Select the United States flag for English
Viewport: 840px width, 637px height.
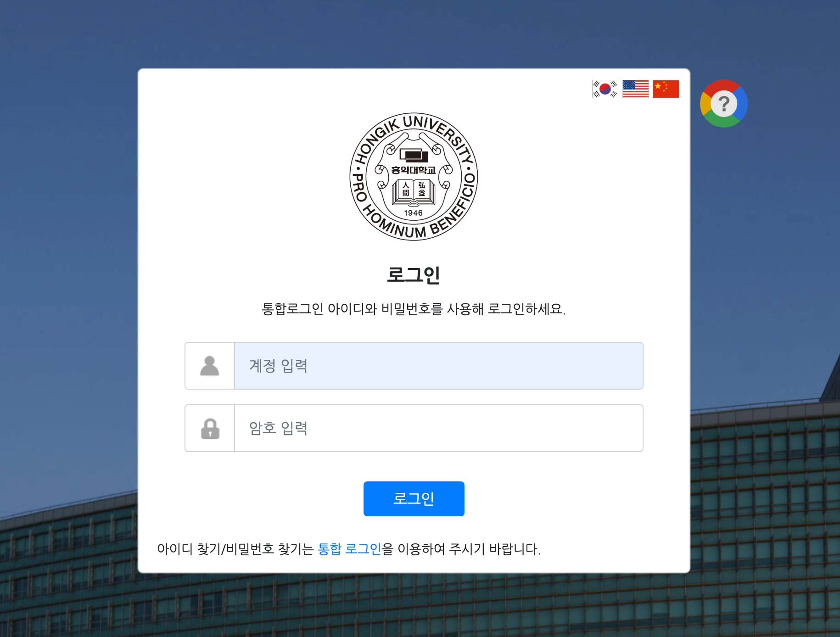coord(636,89)
